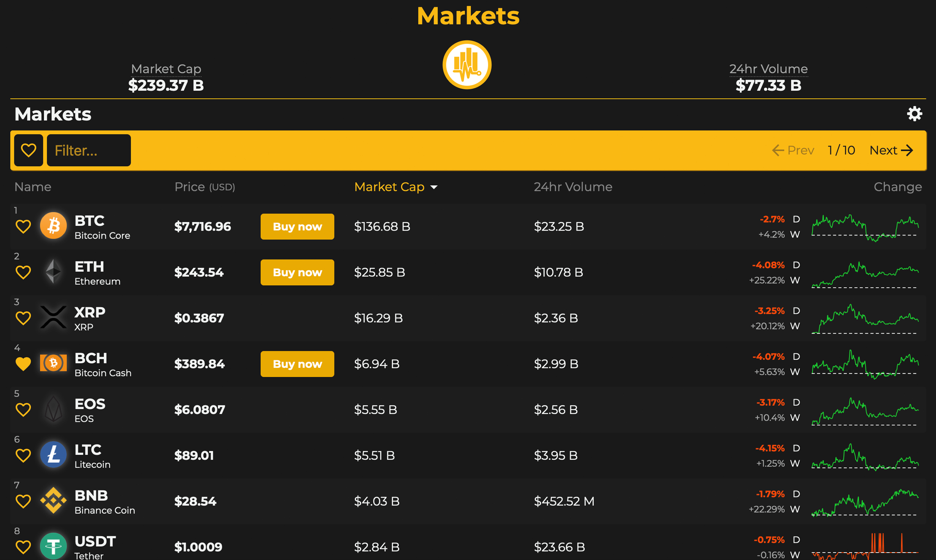Sort by 24hr Volume column header
The width and height of the screenshot is (936, 560).
(573, 187)
